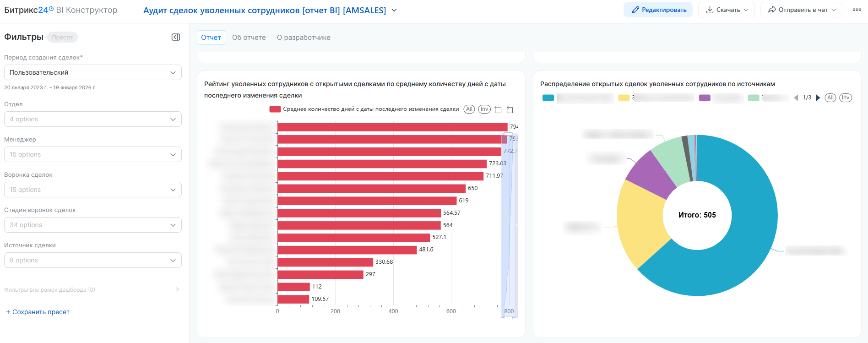Open the Воронка сделок filter dropdown
This screenshot has width=868, height=343.
(93, 190)
